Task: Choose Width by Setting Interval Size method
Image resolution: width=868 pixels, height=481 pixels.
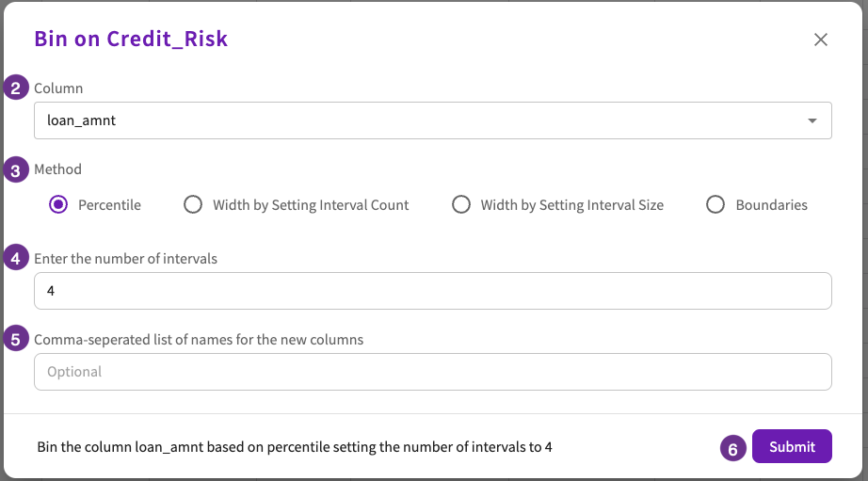Action: pos(460,205)
